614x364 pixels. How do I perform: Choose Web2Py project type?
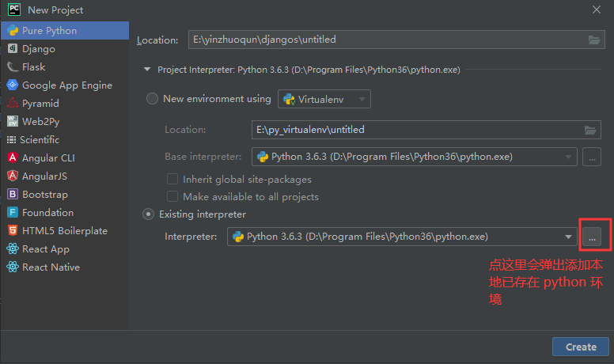[65, 121]
